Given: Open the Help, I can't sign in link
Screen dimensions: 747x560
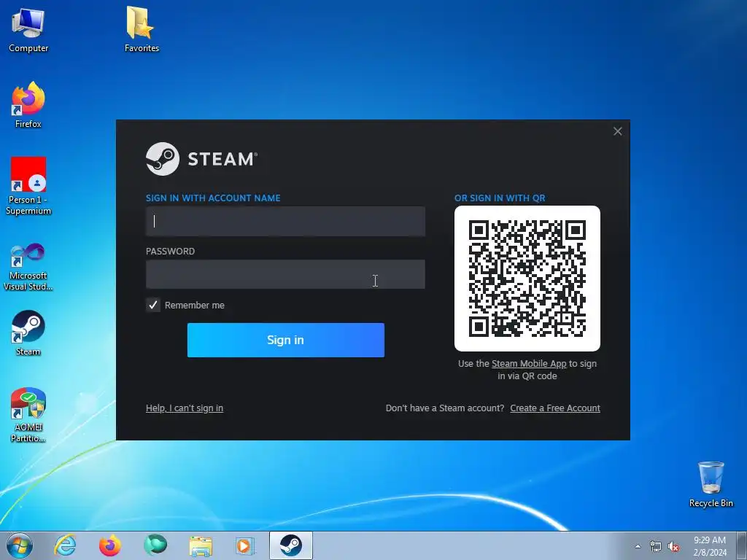Looking at the screenshot, I should [185, 408].
